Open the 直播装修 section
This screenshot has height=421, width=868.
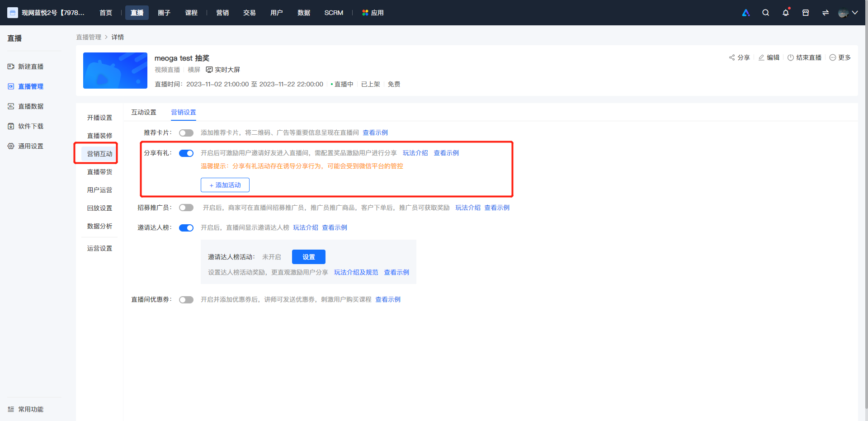point(99,136)
